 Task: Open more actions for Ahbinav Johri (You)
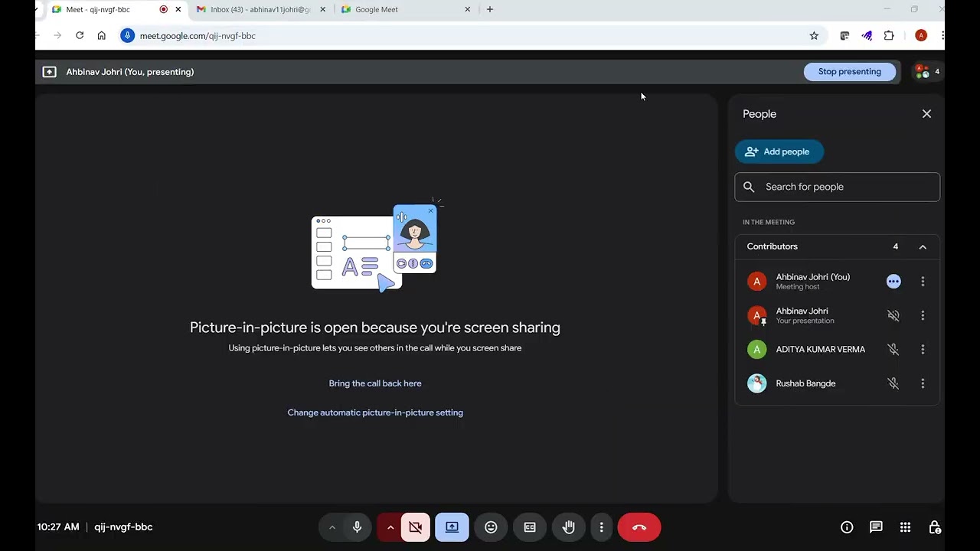click(x=923, y=282)
